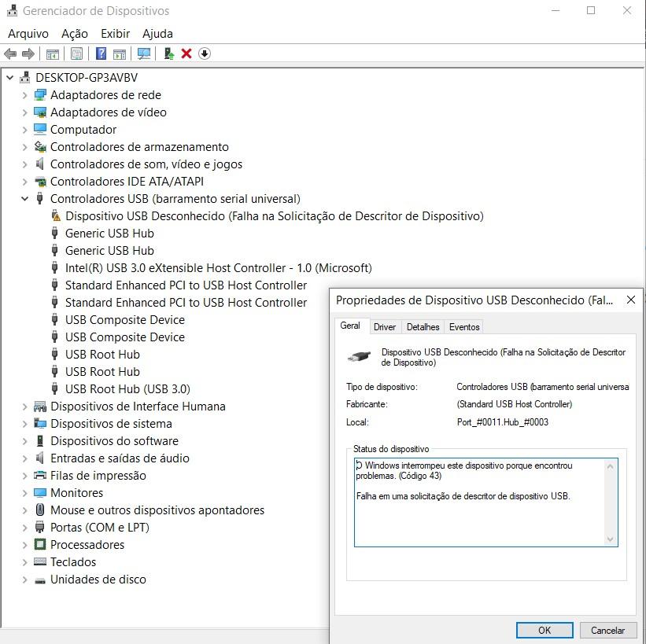The width and height of the screenshot is (646, 644).
Task: Expand Dispositivos do software
Action: point(24,441)
